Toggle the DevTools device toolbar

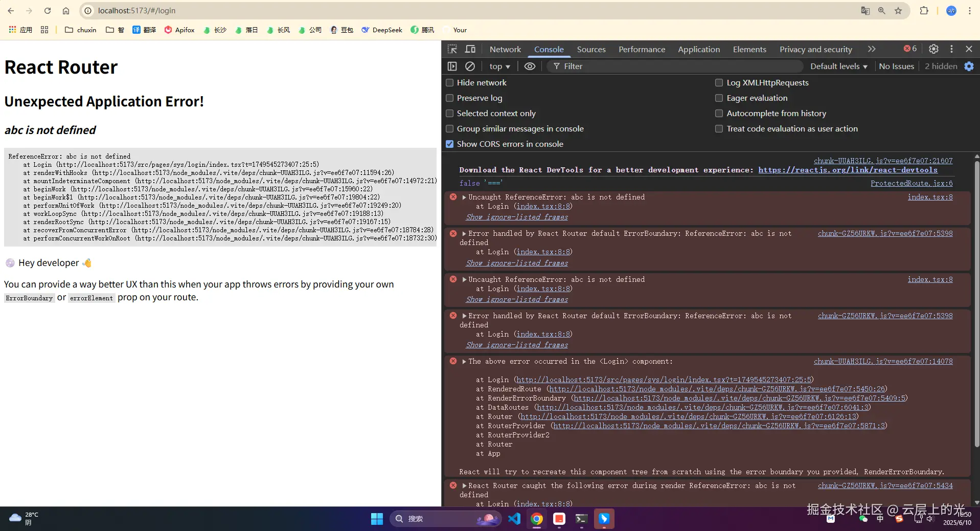pos(470,49)
